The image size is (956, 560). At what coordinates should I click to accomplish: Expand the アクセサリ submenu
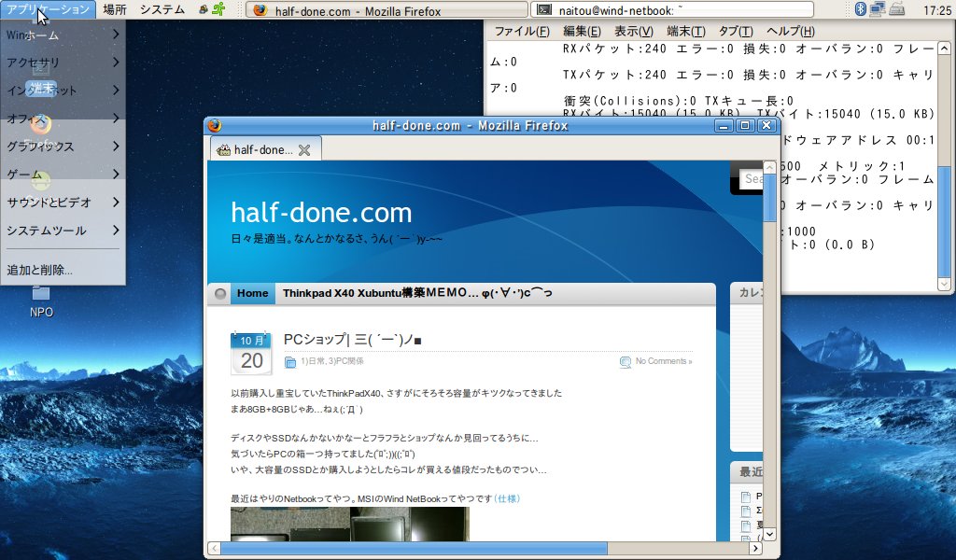click(63, 63)
